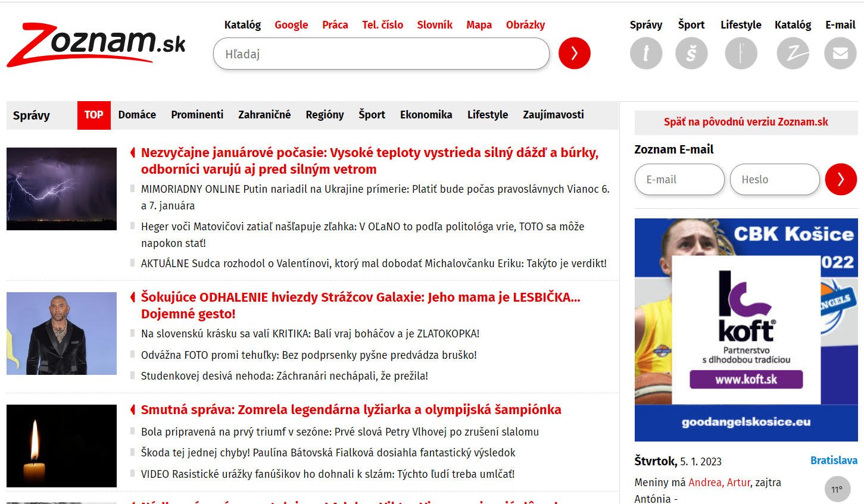Click the Bratislava city link
864x504 pixels.
834,461
